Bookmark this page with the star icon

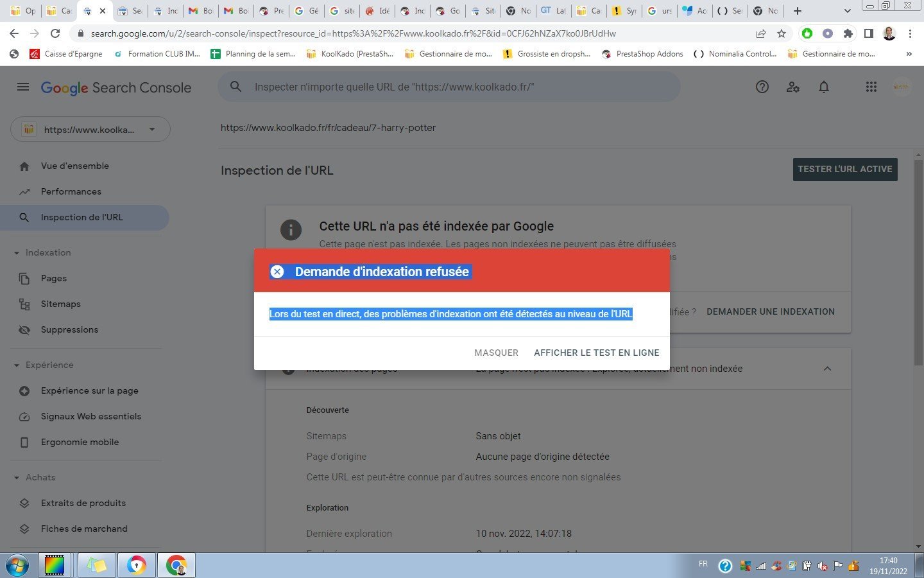pos(782,33)
